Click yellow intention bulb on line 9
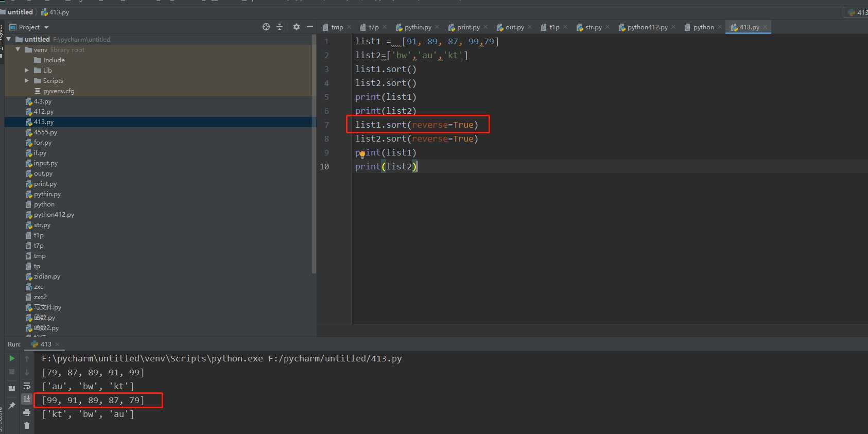868x434 pixels. coord(362,154)
